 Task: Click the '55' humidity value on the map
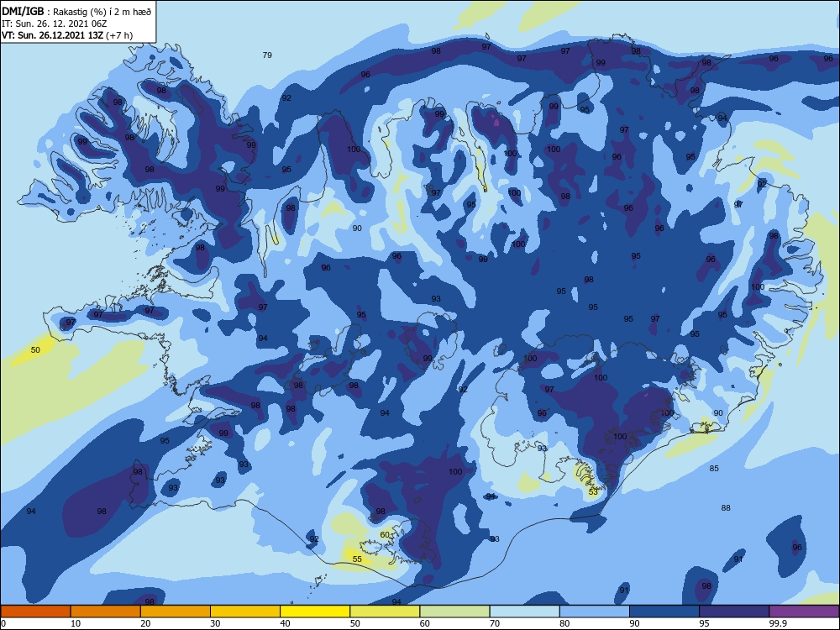(357, 559)
